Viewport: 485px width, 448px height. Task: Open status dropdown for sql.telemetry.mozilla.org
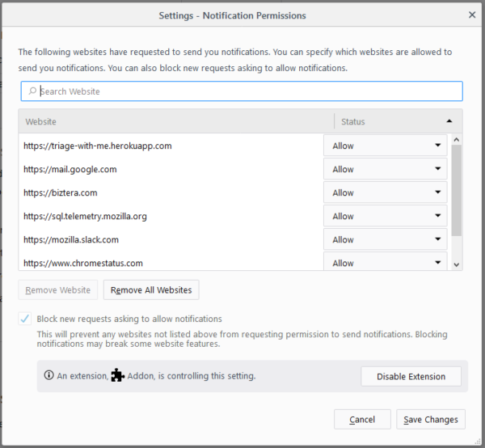[x=385, y=216]
